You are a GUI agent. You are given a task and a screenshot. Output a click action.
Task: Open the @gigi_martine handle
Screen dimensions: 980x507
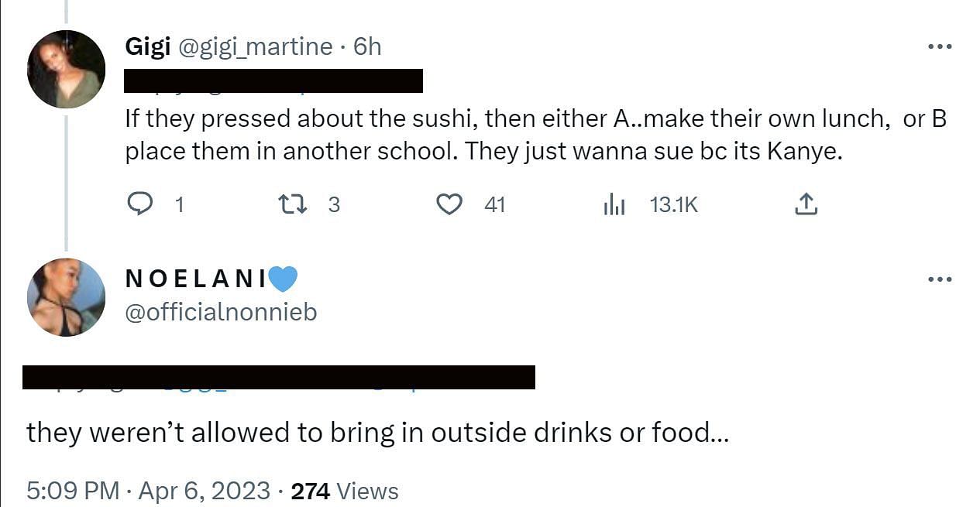click(x=256, y=47)
